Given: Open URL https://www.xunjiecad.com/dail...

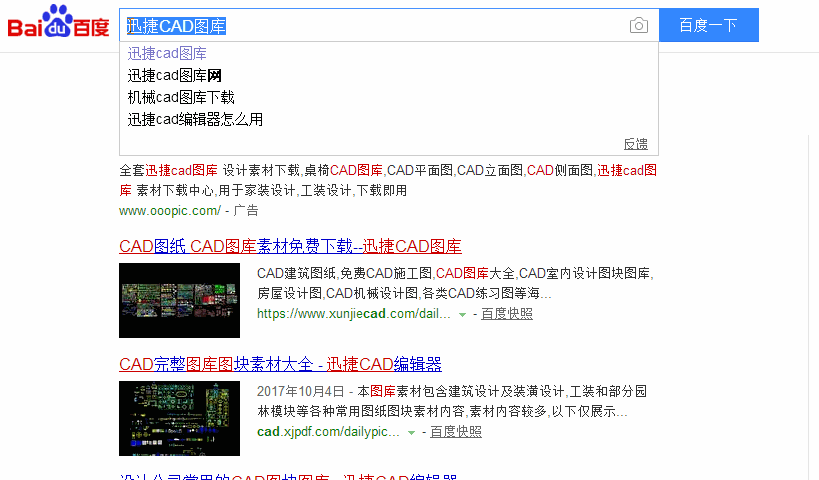Looking at the screenshot, I should [353, 314].
